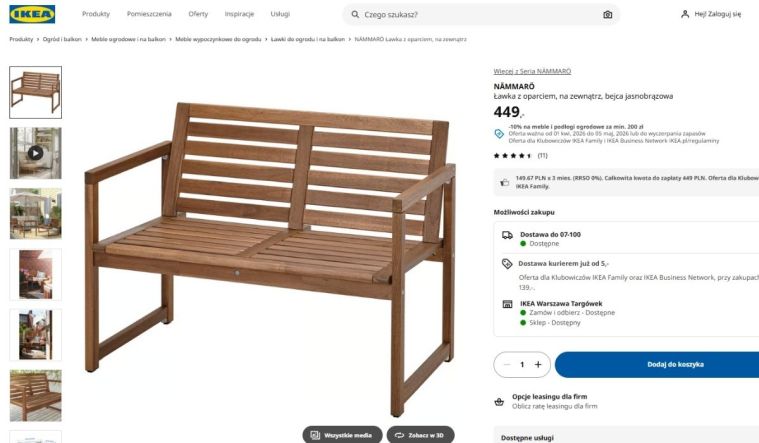Viewport: 759px width, 443px height.
Task: Open Więcej z Seria NÄMMARÖ link
Action: coord(532,71)
